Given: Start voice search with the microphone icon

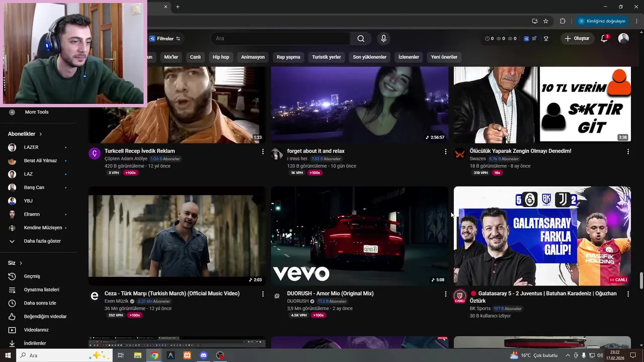Looking at the screenshot, I should pos(384,39).
